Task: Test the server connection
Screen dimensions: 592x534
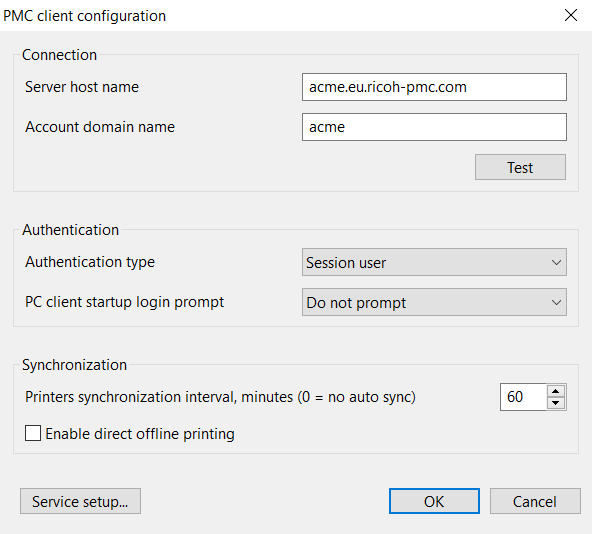Action: click(520, 167)
